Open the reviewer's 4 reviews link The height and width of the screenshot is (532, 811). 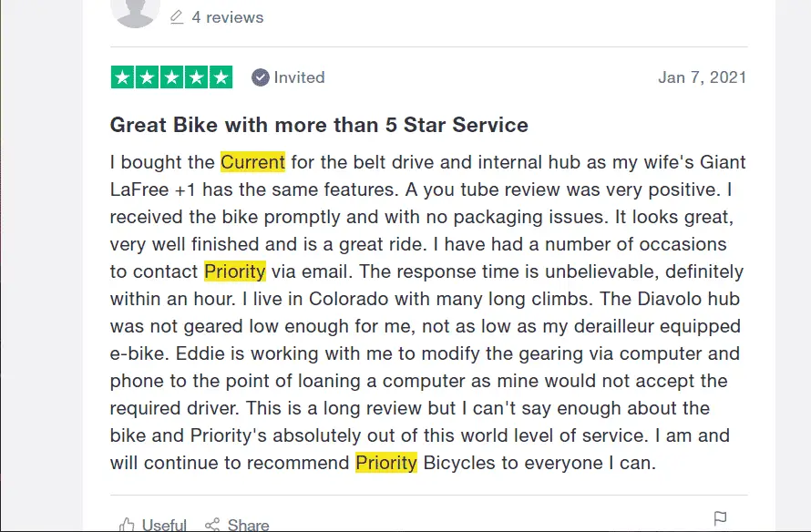tap(228, 17)
